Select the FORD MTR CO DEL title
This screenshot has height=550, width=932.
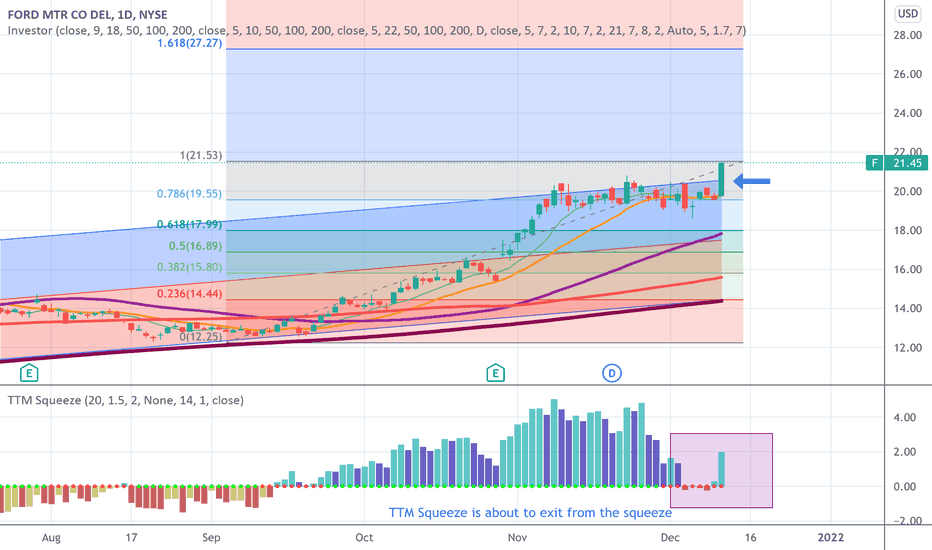87,15
